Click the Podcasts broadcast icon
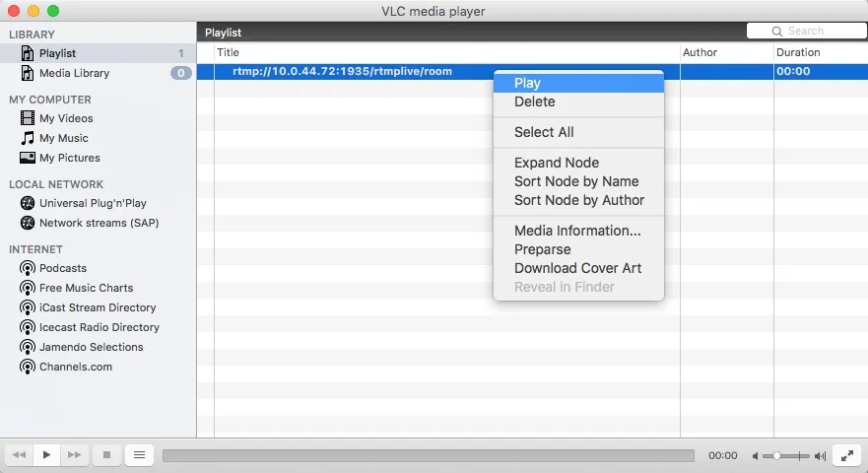This screenshot has width=868, height=473. (28, 269)
